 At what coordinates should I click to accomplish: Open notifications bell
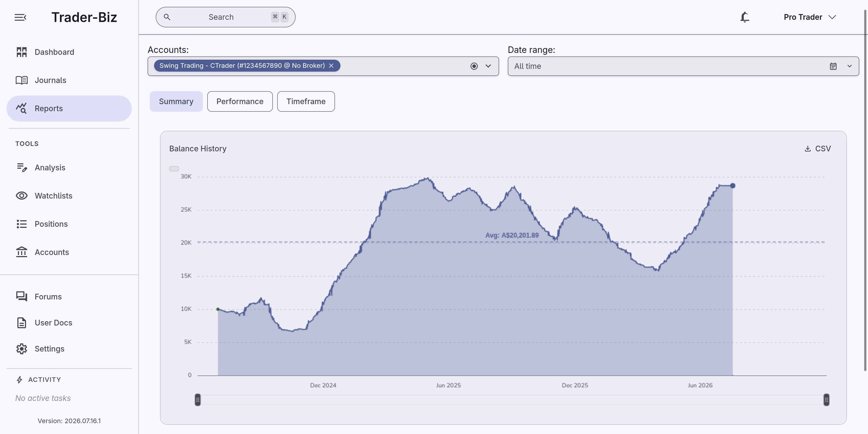tap(745, 17)
